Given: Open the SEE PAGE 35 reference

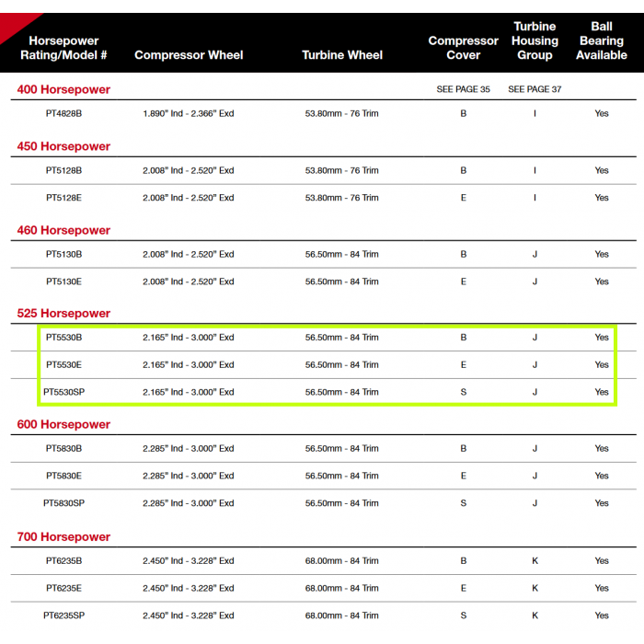Looking at the screenshot, I should 463,89.
